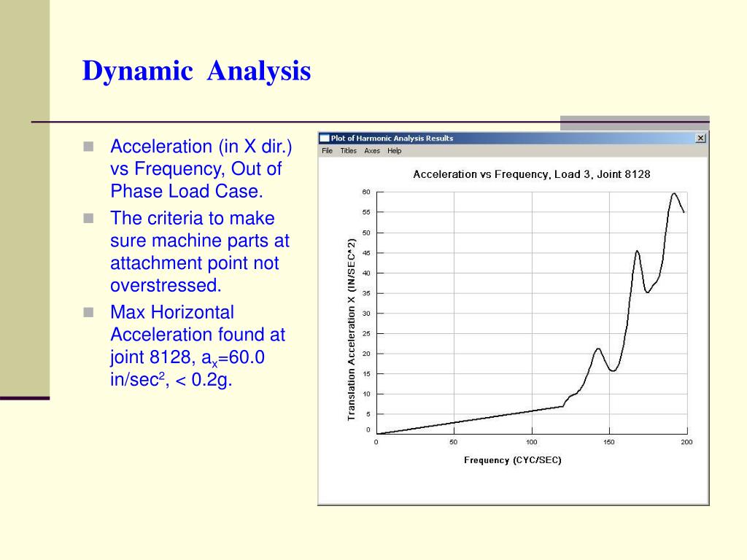Click the x-axis tick value 50
747x560 pixels.
[x=454, y=442]
